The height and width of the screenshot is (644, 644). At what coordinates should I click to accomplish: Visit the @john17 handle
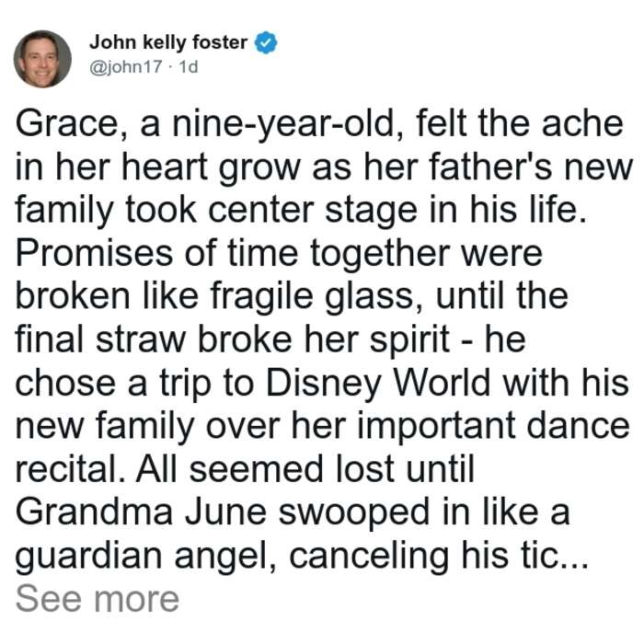(x=126, y=66)
